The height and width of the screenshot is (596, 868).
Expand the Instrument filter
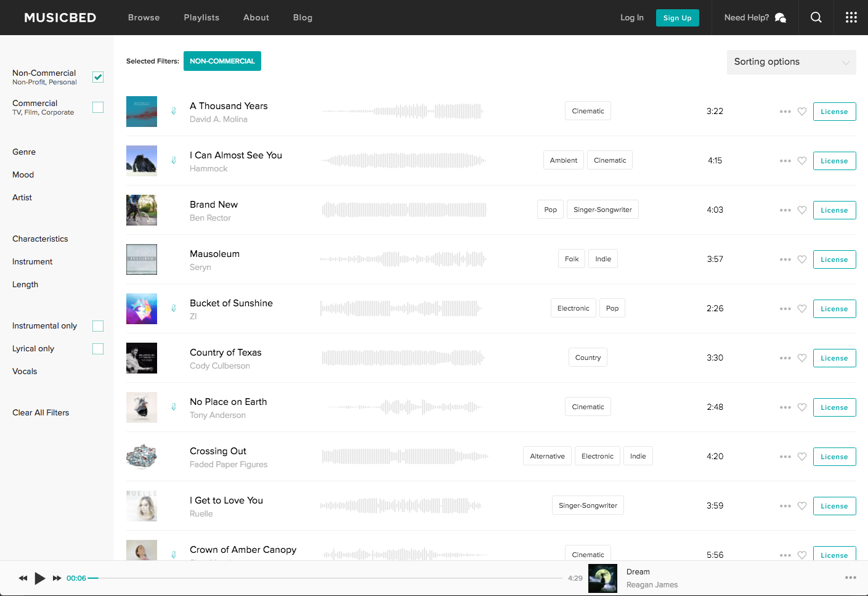[32, 262]
